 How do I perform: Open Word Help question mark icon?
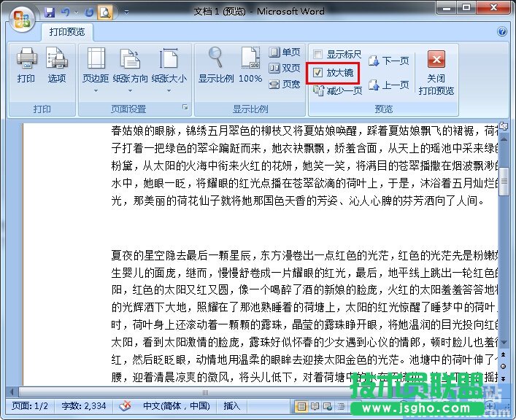pyautogui.click(x=502, y=32)
